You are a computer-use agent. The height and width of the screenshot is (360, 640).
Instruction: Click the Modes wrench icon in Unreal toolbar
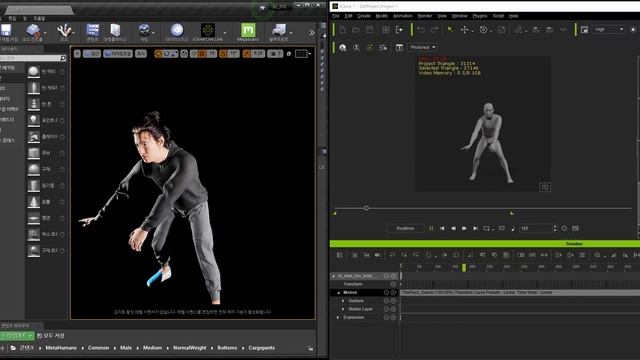(x=64, y=31)
